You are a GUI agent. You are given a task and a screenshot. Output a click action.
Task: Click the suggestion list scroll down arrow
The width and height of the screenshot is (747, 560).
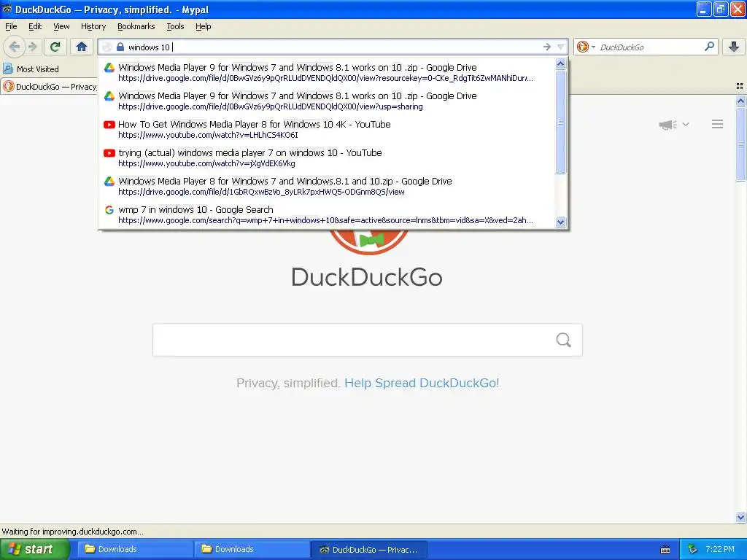coord(561,222)
